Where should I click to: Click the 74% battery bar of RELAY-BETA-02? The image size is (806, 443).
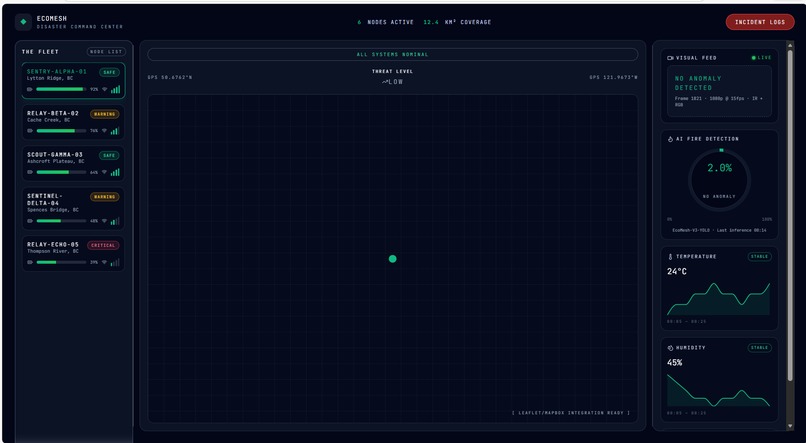(x=61, y=131)
